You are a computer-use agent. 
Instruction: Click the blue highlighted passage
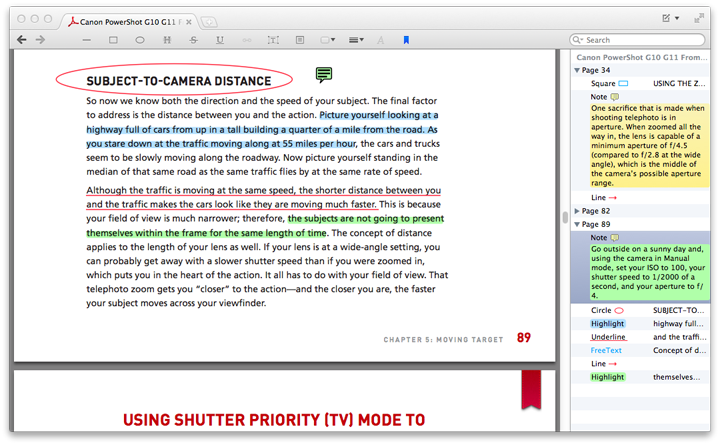[262, 129]
